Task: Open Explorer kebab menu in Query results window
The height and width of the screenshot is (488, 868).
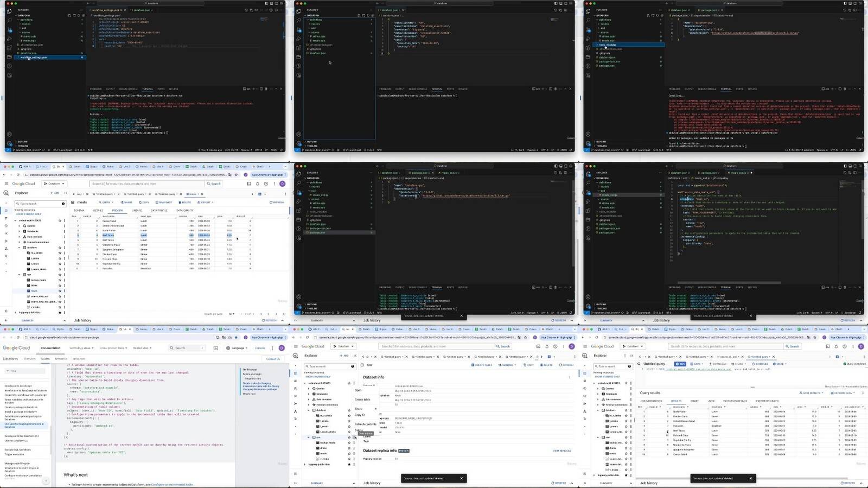Action: point(625,356)
